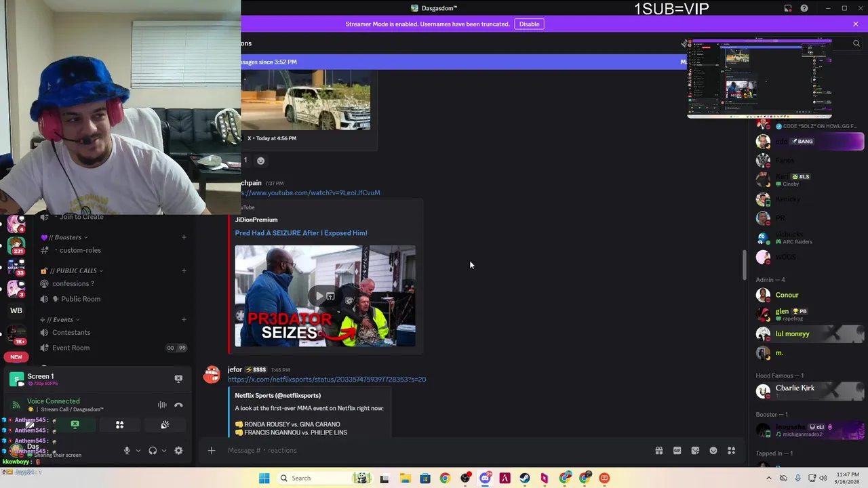Click the plus attach button beside message box
The height and width of the screenshot is (488, 868).
[x=212, y=450]
